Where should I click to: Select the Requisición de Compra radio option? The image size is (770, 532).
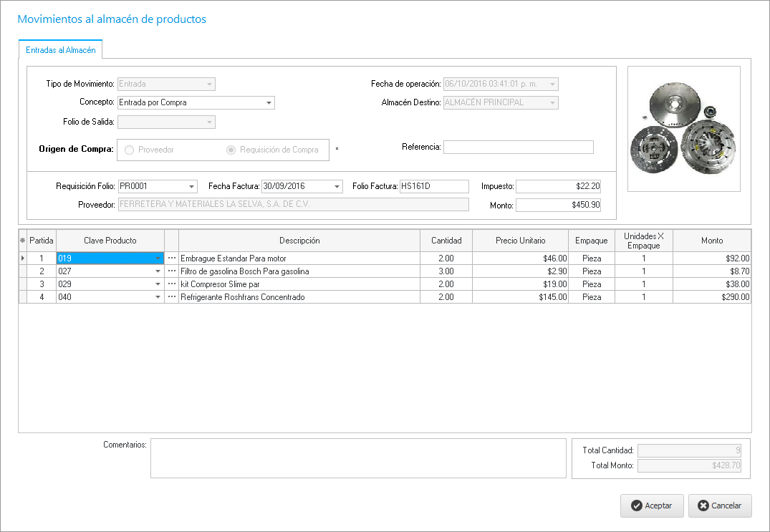[231, 150]
